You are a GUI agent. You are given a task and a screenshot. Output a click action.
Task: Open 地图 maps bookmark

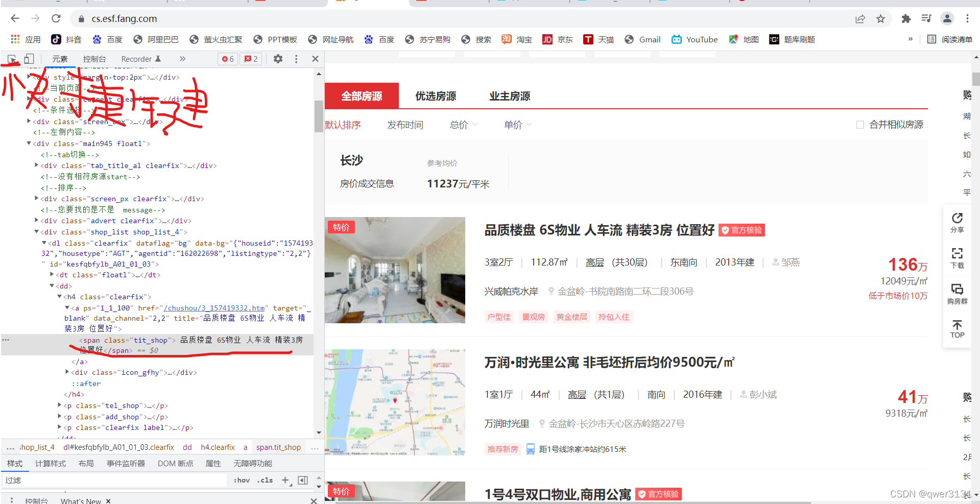click(744, 39)
